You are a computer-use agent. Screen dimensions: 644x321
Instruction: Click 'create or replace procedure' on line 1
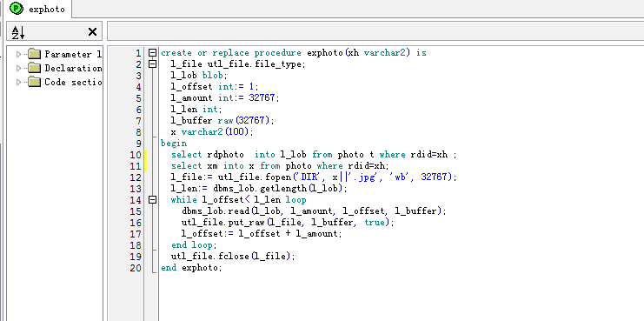(x=232, y=53)
